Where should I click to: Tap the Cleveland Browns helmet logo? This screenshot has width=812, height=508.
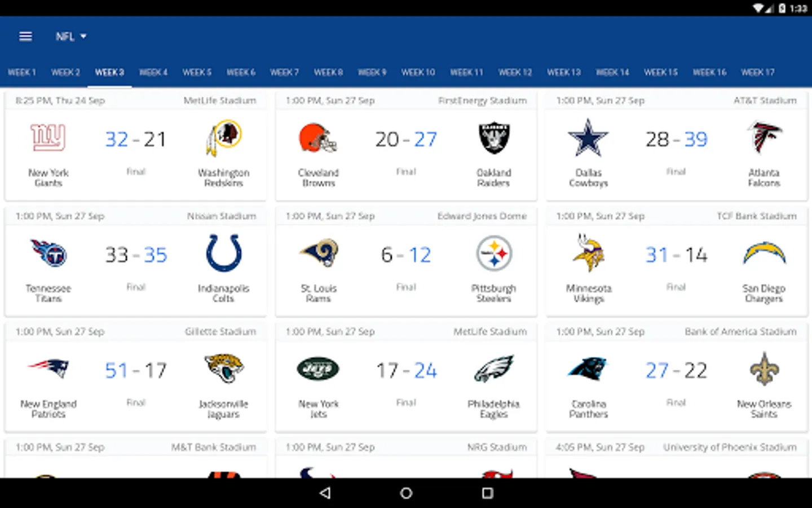[318, 138]
